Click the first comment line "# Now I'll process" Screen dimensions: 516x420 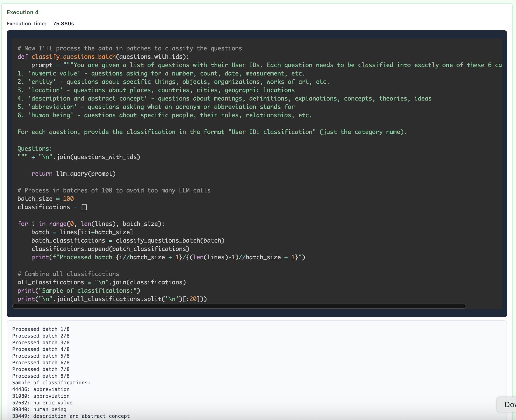tap(130, 48)
